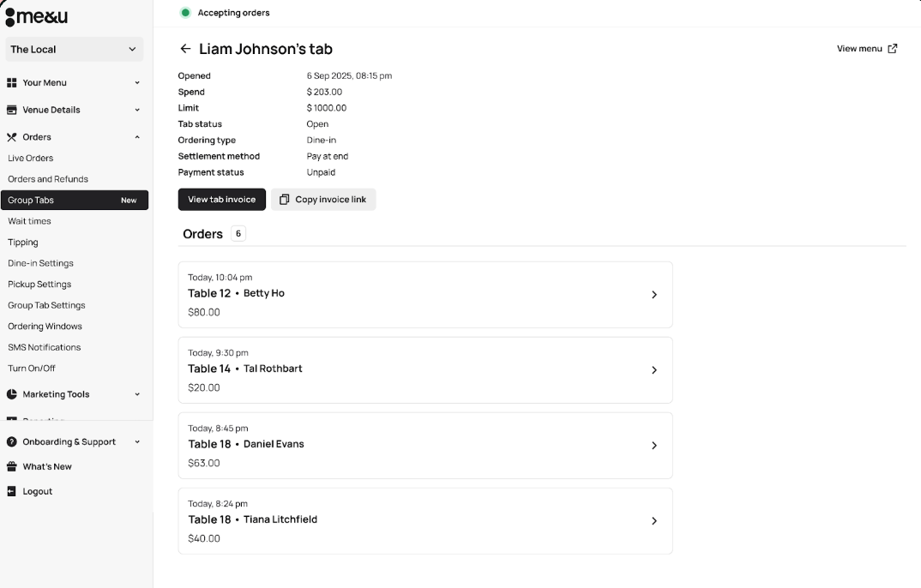Open Live Orders page
Viewport: 921px width, 588px height.
coord(31,158)
